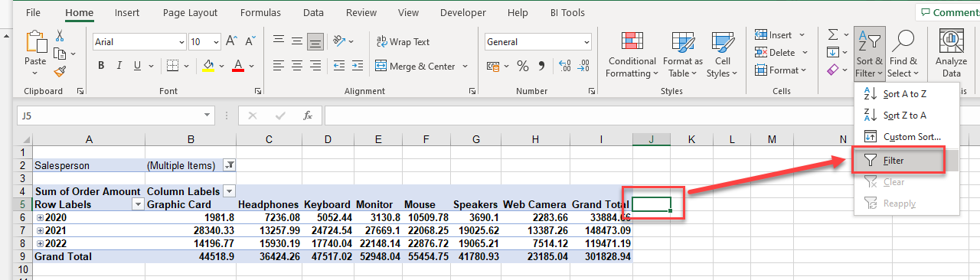Screen dimensions: 980x280
Task: Click the Name Box showing J5
Action: [x=110, y=116]
